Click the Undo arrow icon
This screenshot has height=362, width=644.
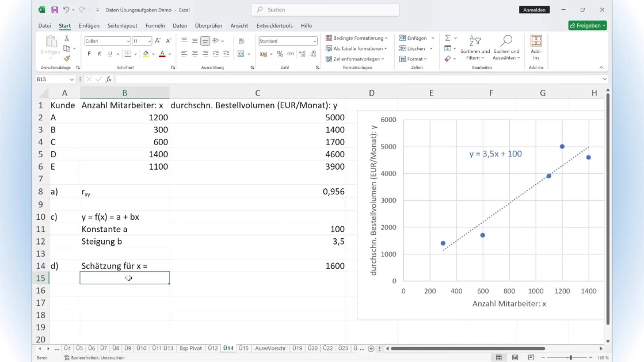(x=66, y=10)
